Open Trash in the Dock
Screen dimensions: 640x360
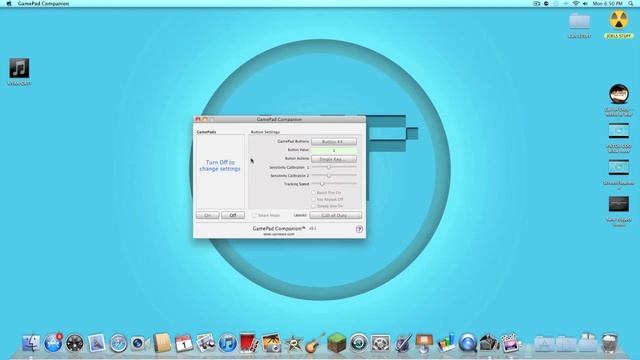coord(609,343)
